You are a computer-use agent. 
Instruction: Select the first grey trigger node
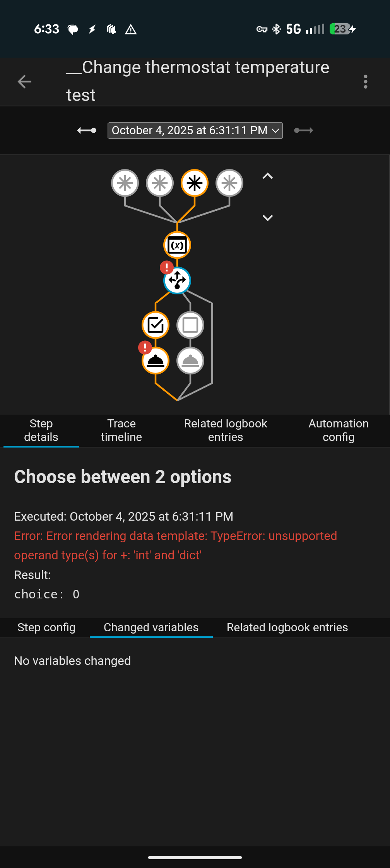125,183
